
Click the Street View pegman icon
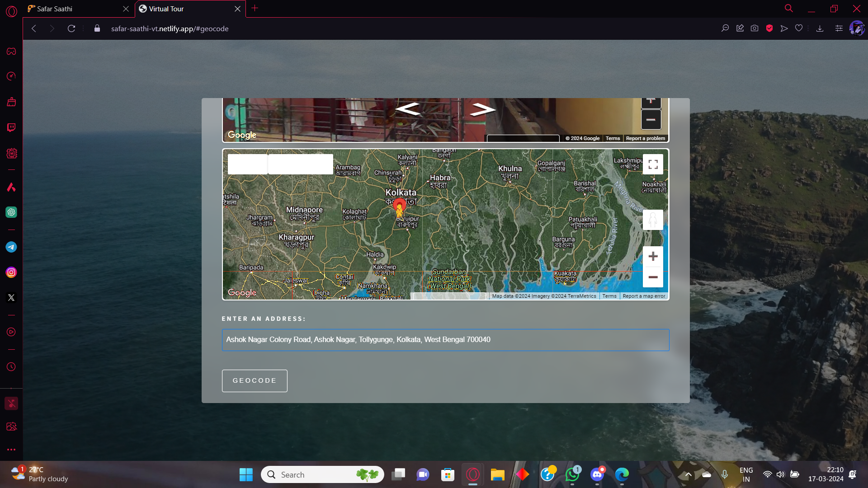click(653, 220)
